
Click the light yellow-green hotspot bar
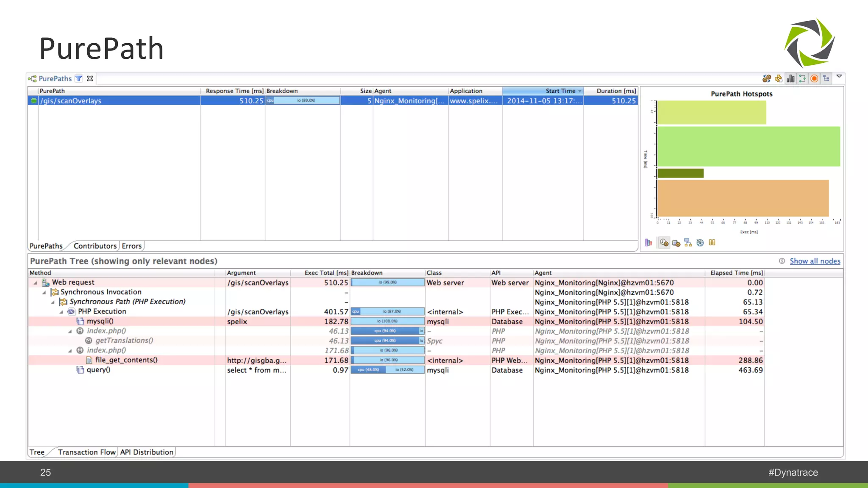tap(712, 112)
